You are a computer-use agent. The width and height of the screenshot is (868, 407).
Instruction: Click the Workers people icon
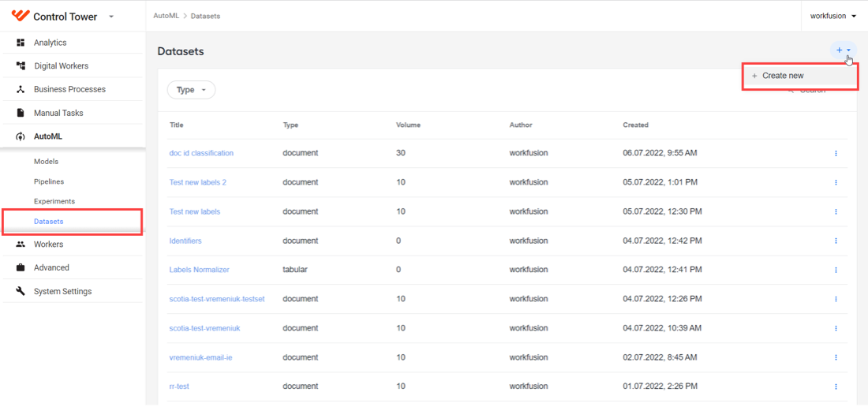(21, 244)
